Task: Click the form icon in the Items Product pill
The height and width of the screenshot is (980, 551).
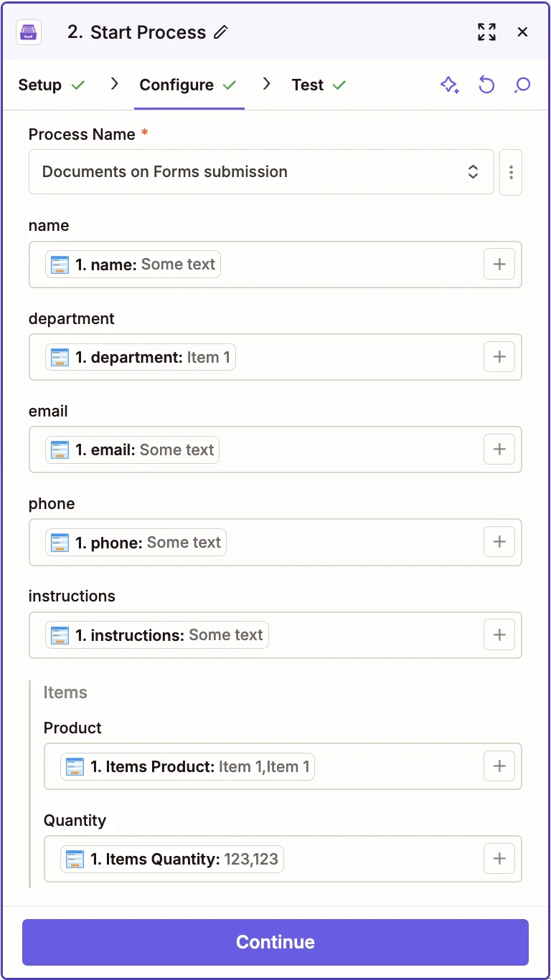Action: (75, 766)
